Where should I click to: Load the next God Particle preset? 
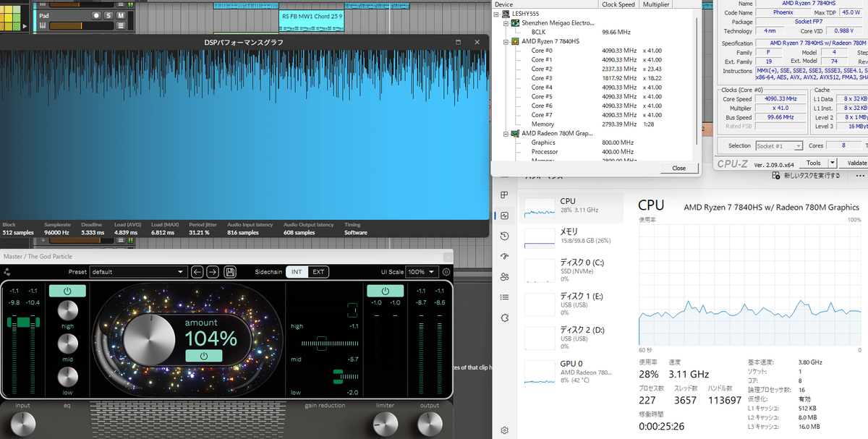pos(212,272)
